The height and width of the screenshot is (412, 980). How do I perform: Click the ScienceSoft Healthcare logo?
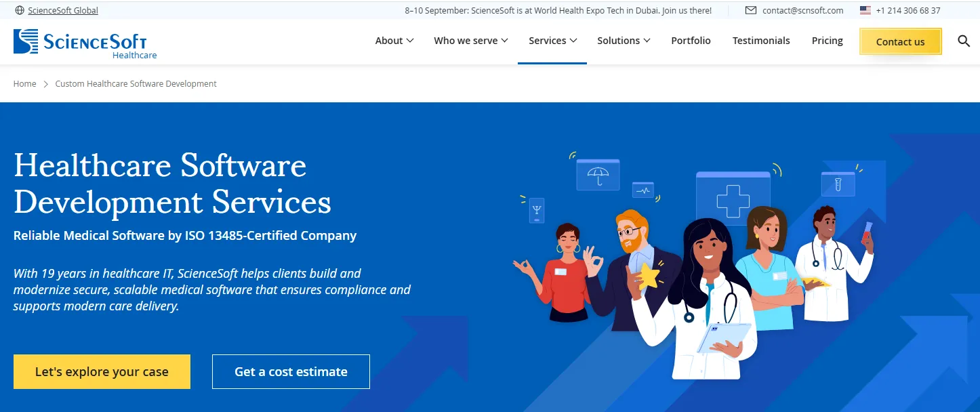[x=85, y=43]
